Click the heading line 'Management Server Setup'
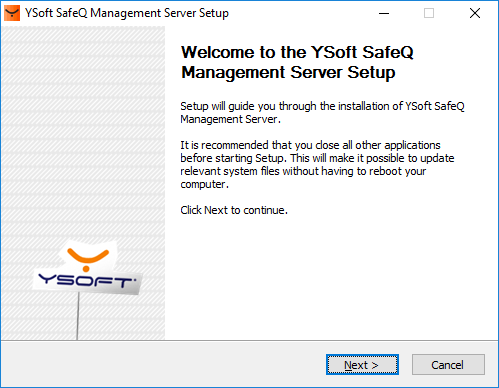 coord(288,73)
